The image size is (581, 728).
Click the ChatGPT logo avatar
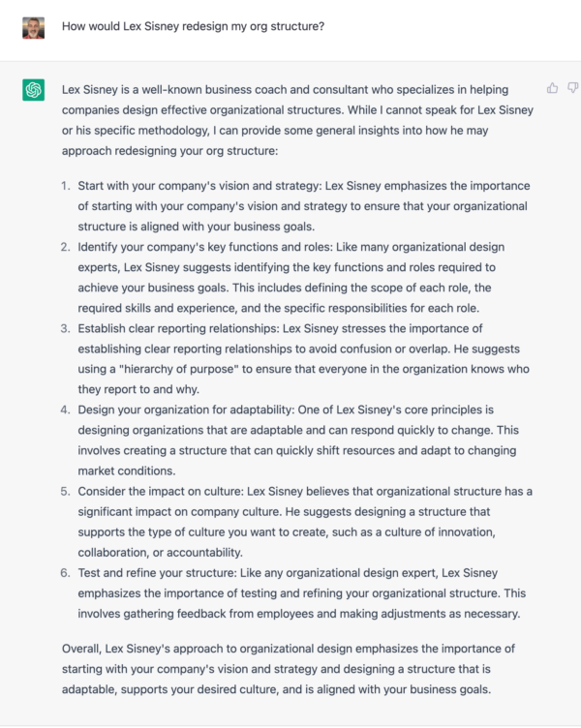[34, 90]
